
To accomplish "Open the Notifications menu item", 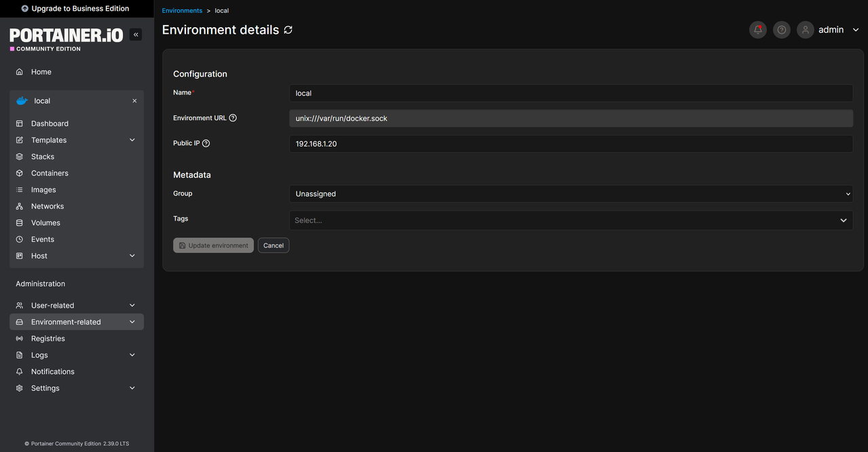I will point(77,372).
